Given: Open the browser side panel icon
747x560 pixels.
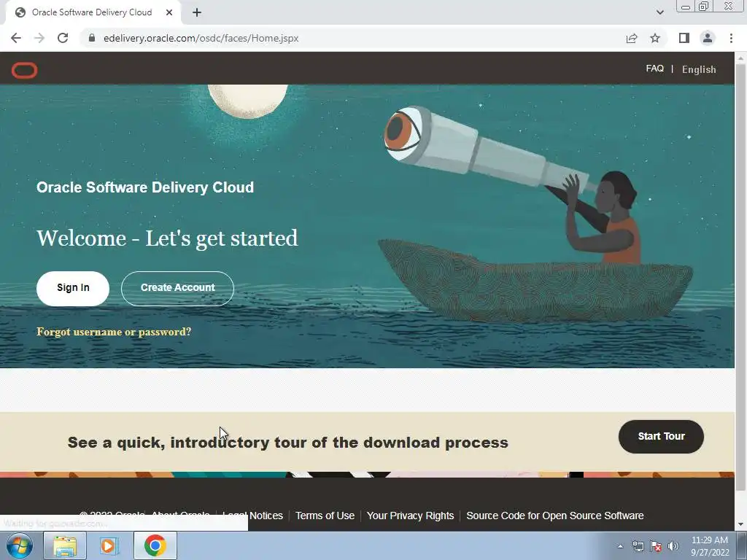Looking at the screenshot, I should tap(684, 38).
